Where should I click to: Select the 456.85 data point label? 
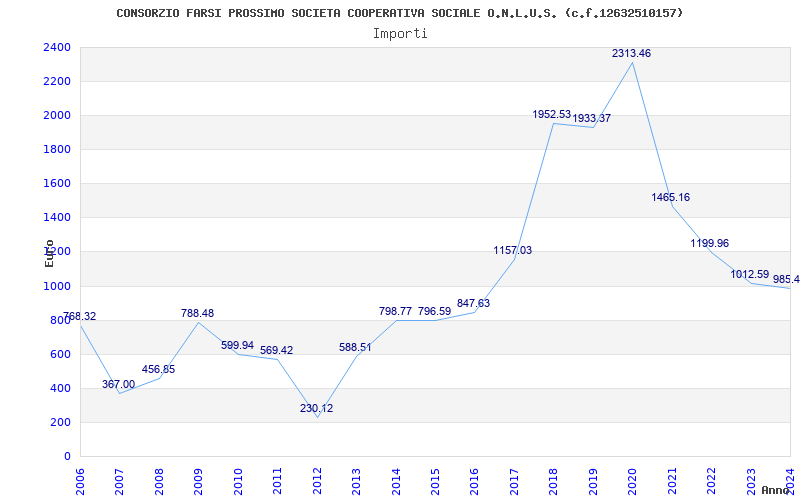[158, 369]
